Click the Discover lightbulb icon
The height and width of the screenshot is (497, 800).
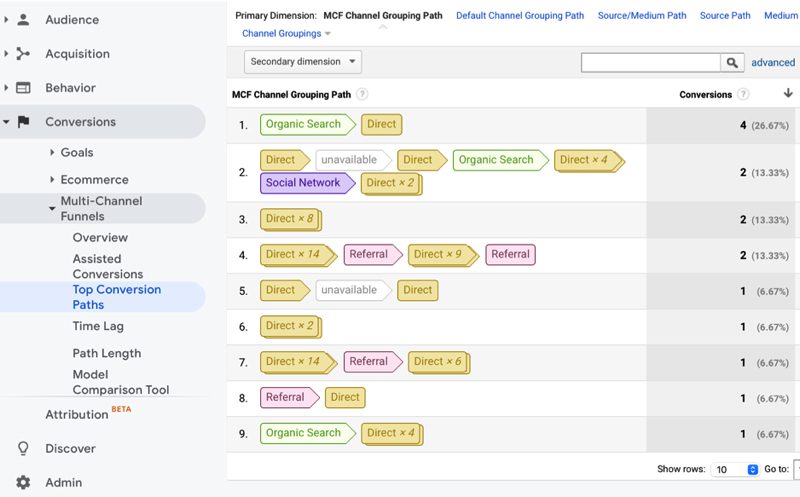[x=23, y=449]
